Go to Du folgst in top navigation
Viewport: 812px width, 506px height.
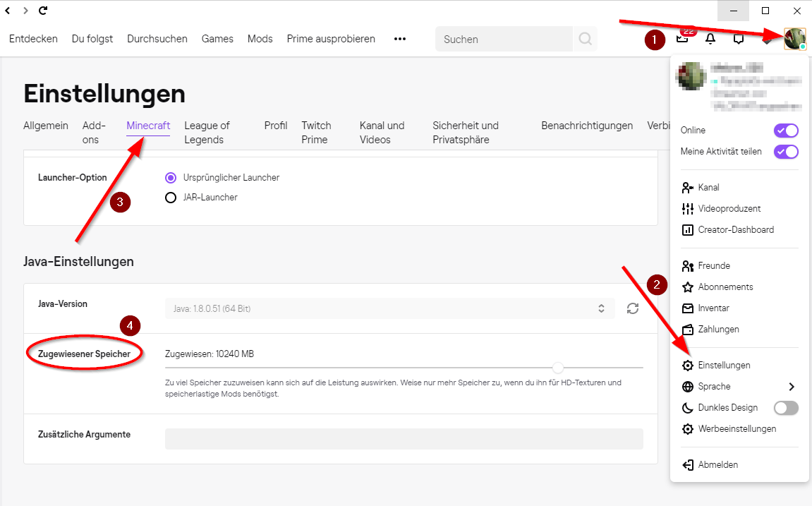click(x=92, y=39)
